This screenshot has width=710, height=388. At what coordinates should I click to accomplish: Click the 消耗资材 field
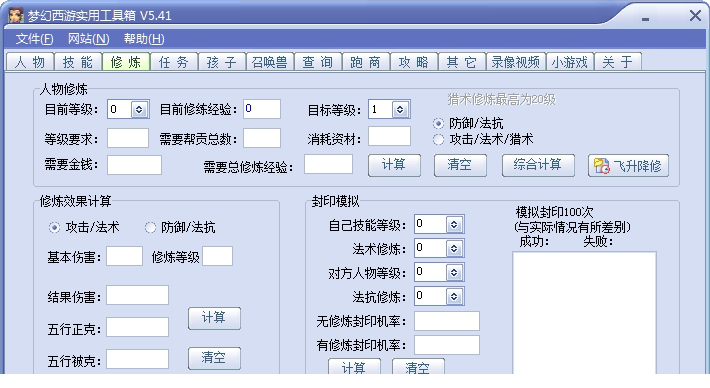[389, 136]
